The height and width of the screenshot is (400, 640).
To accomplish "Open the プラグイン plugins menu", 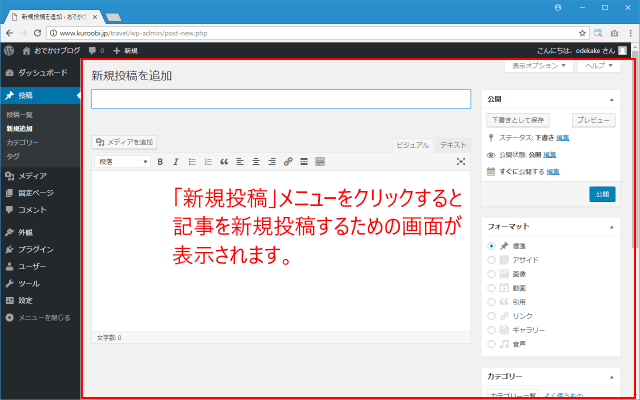I will [x=40, y=249].
